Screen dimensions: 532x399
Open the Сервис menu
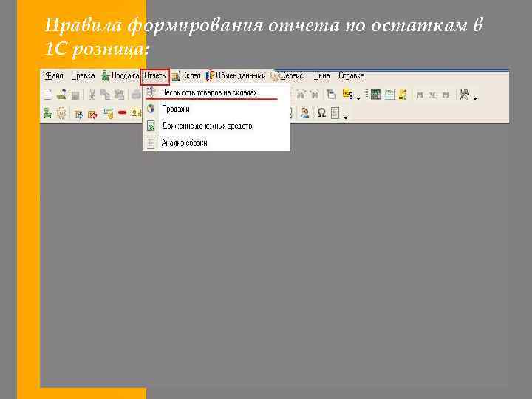(287, 75)
